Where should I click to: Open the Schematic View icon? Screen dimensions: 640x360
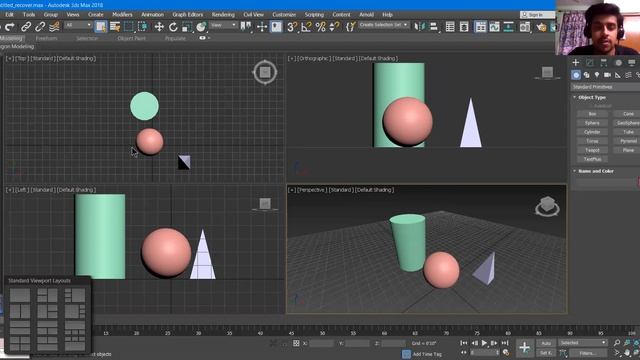point(509,27)
